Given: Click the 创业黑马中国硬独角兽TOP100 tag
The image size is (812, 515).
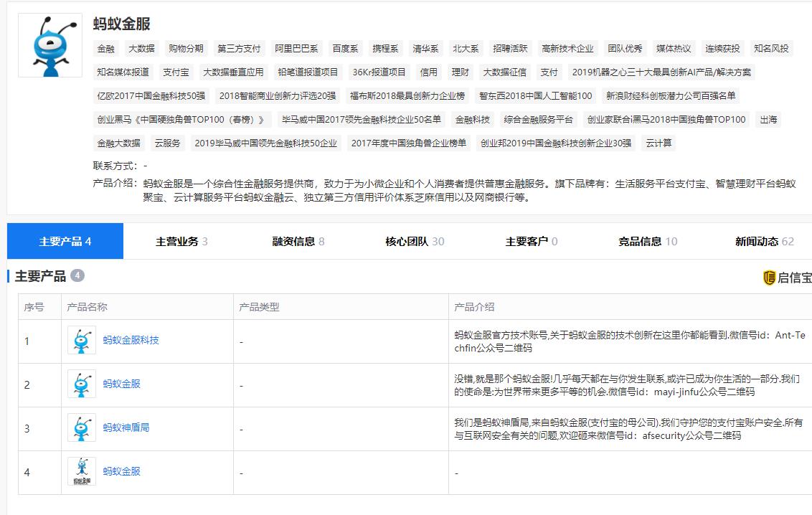Looking at the screenshot, I should pos(181,120).
